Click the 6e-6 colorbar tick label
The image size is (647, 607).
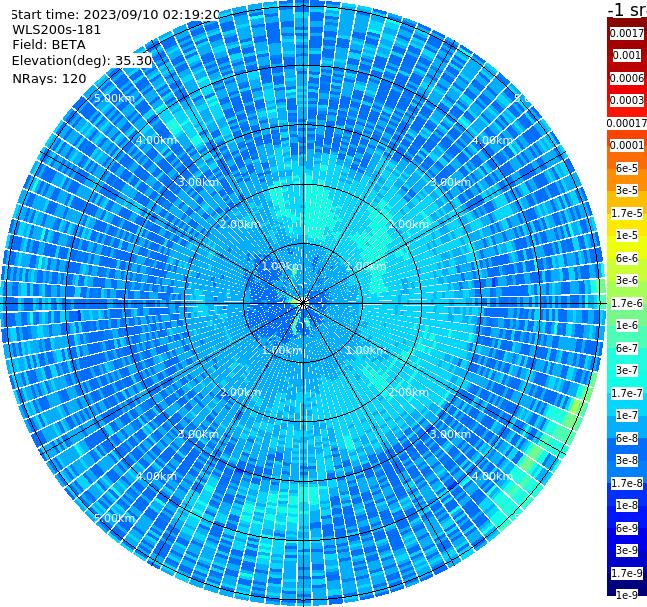tap(627, 258)
